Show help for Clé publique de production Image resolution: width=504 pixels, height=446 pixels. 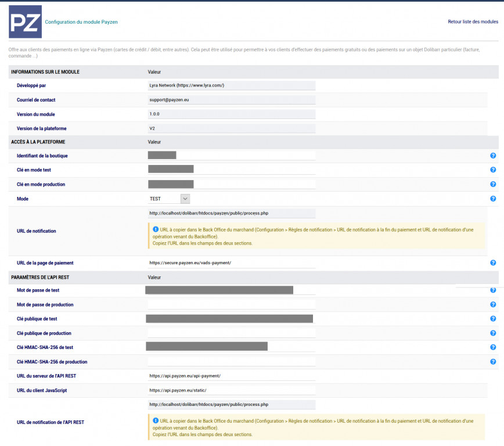pyautogui.click(x=493, y=333)
